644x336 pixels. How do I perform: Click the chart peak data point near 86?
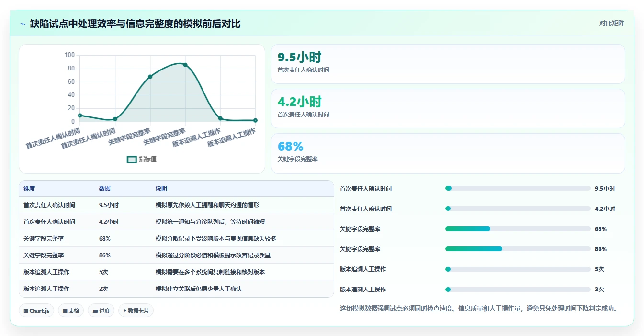pyautogui.click(x=185, y=65)
